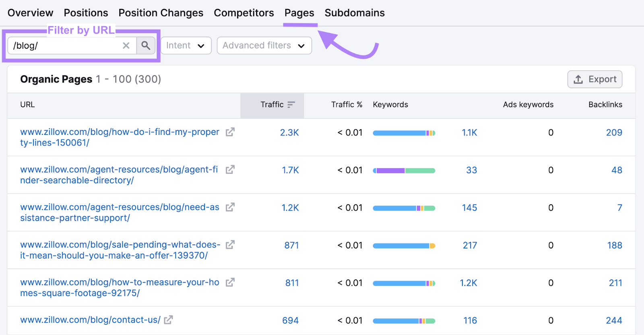Switch to the Overview tab
Viewport: 644px width, 335px height.
pyautogui.click(x=30, y=13)
